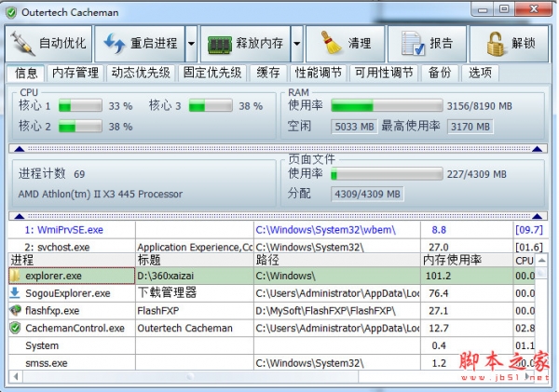Click the 自动优化 syringe icon

tap(22, 44)
